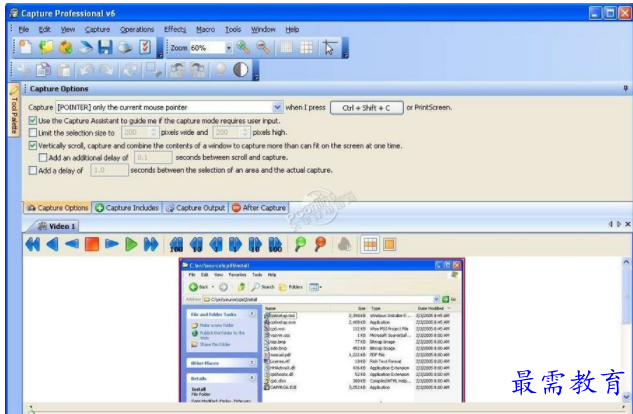The width and height of the screenshot is (633, 414).
Task: Click the vertical scrollbar down arrow
Action: coord(627,397)
